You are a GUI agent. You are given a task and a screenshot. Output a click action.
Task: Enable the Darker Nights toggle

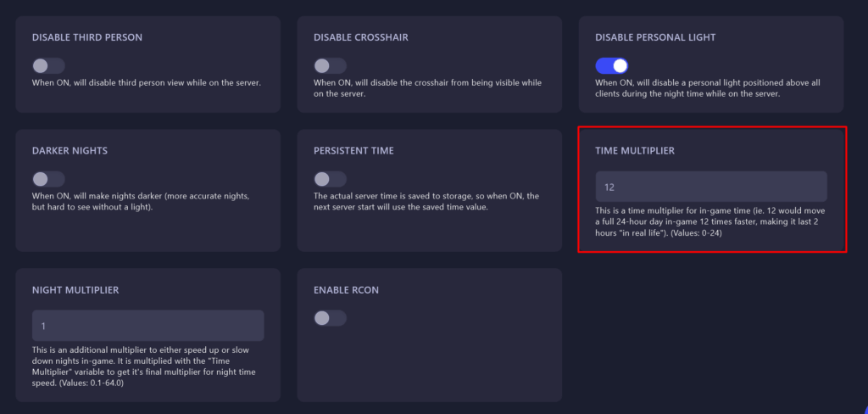[x=48, y=179]
